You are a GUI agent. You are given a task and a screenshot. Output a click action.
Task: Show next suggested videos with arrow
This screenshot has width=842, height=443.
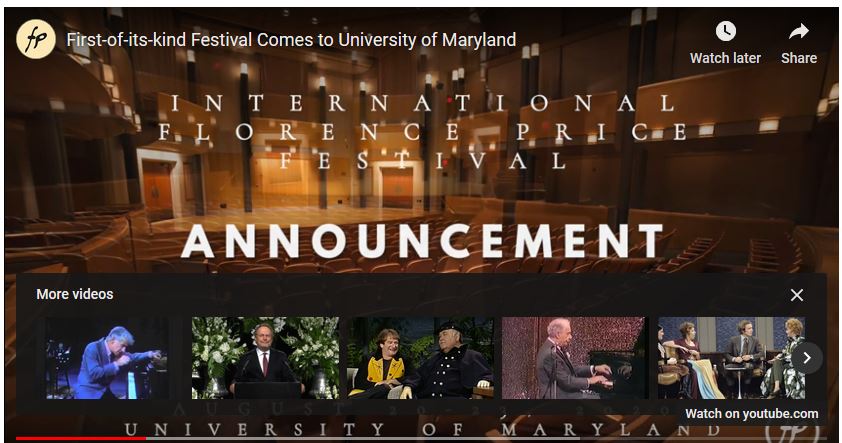[x=807, y=358]
